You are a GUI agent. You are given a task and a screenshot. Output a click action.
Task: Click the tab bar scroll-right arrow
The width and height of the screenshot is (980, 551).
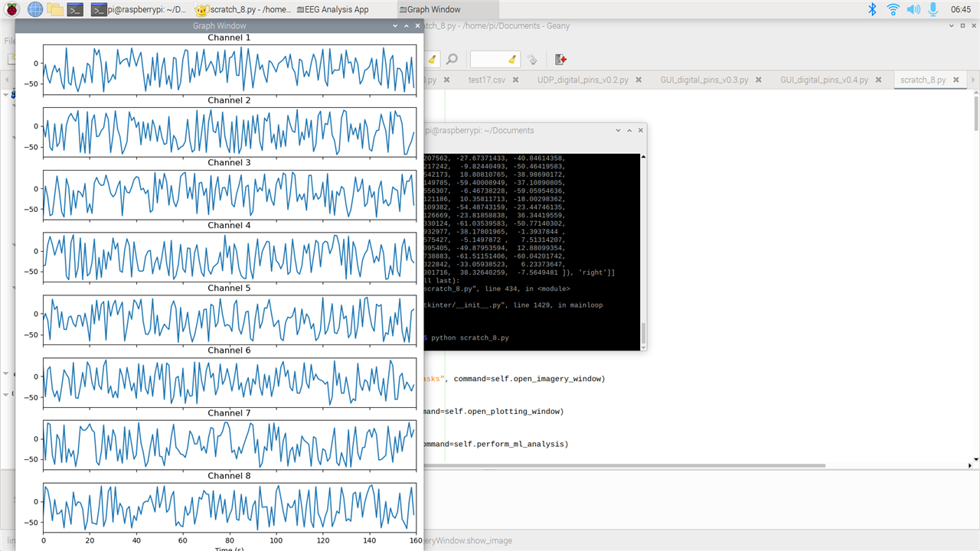click(x=972, y=80)
